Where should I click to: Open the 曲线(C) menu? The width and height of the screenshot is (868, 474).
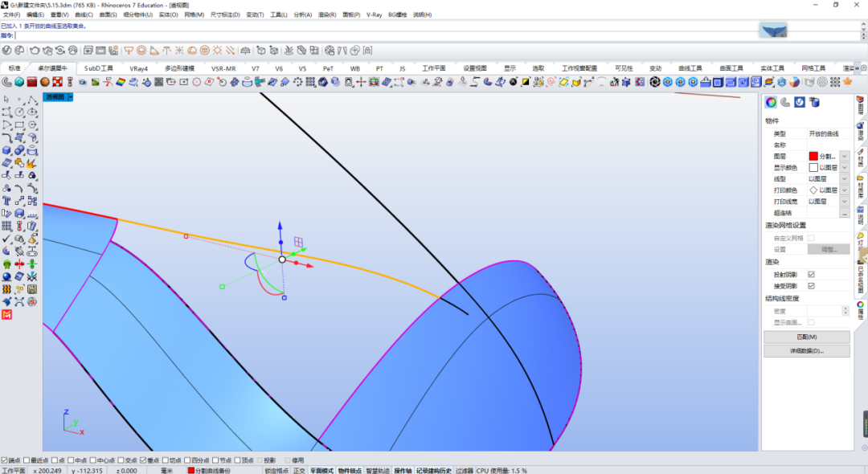pyautogui.click(x=84, y=15)
